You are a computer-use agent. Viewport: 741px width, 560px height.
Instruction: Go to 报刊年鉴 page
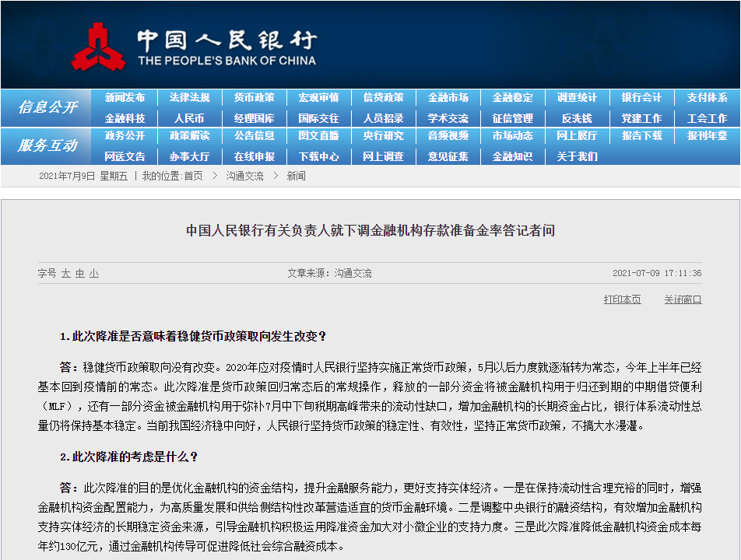pos(707,136)
